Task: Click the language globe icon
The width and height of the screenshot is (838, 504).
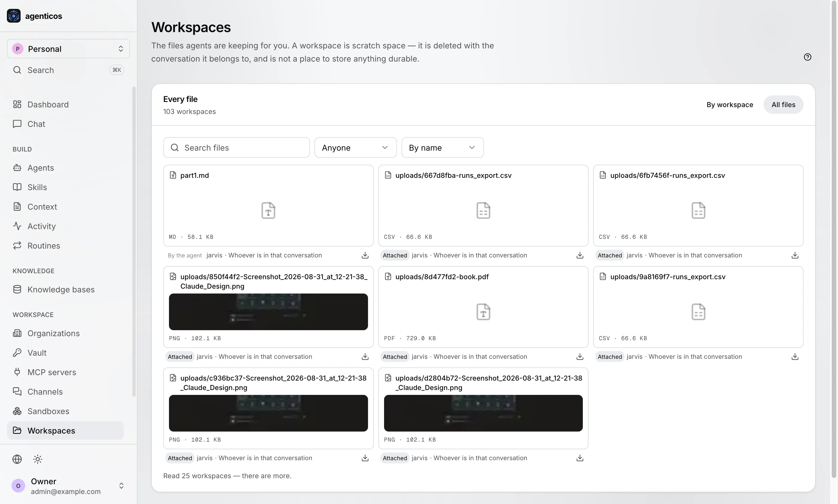Action: [x=17, y=459]
